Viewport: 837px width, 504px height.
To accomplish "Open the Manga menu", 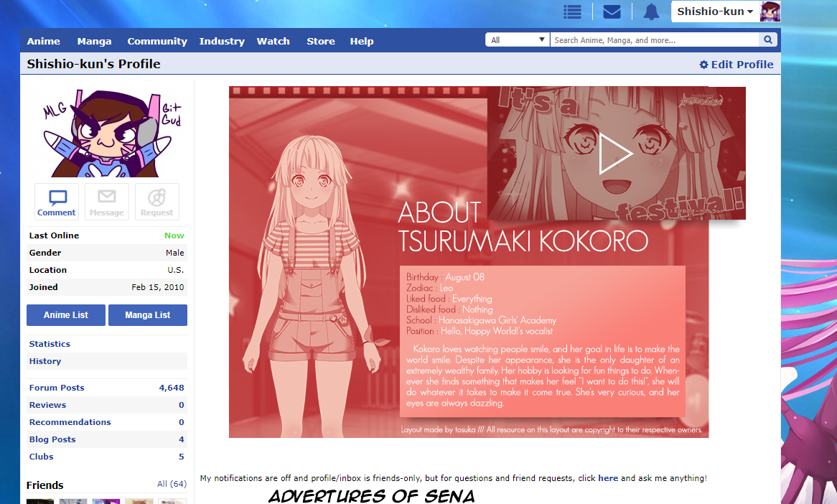I will click(95, 41).
